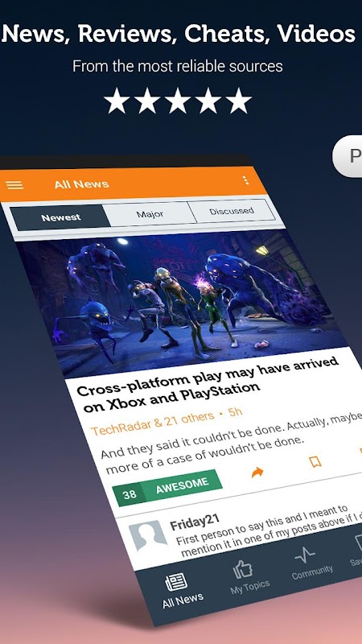Screen dimensions: 362x644
Task: Open My Topics thumbs-up icon
Action: coord(243,570)
